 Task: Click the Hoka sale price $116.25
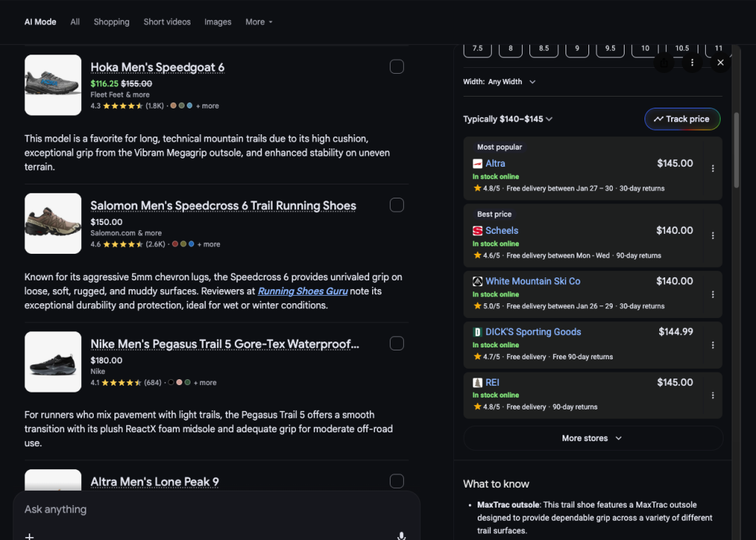tap(104, 84)
